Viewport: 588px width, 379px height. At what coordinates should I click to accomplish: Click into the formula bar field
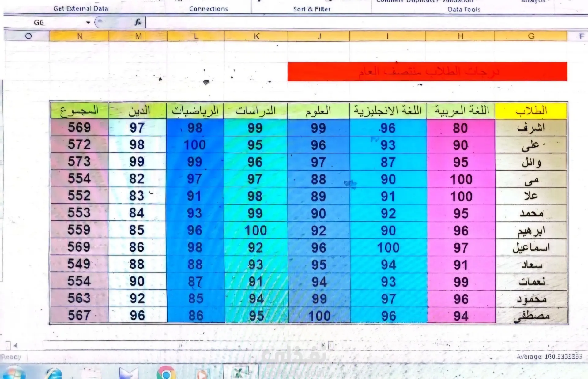(337, 22)
